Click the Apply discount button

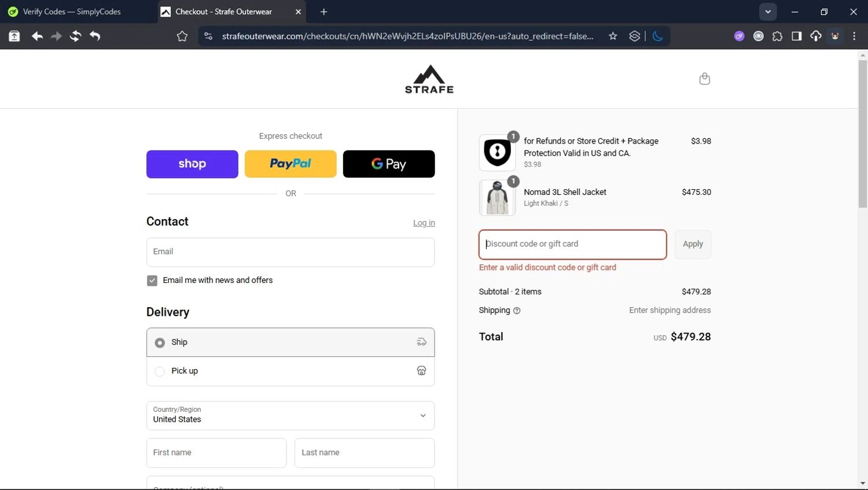click(693, 244)
